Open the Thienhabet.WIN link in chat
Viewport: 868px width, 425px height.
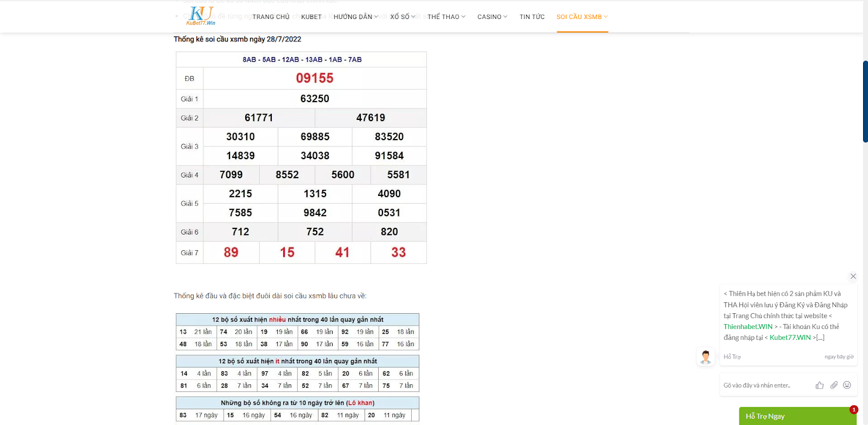point(748,327)
